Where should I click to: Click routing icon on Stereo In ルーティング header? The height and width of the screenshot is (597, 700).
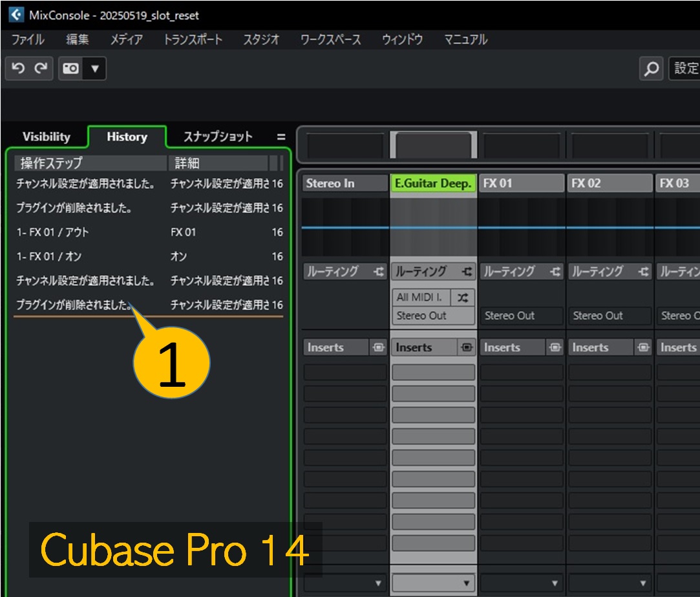click(x=379, y=271)
